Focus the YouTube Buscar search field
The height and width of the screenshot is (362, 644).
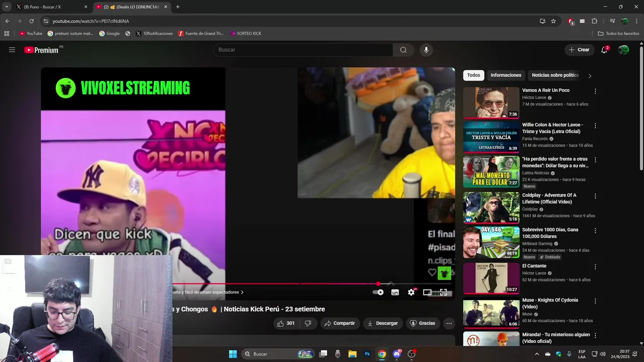coord(303,50)
